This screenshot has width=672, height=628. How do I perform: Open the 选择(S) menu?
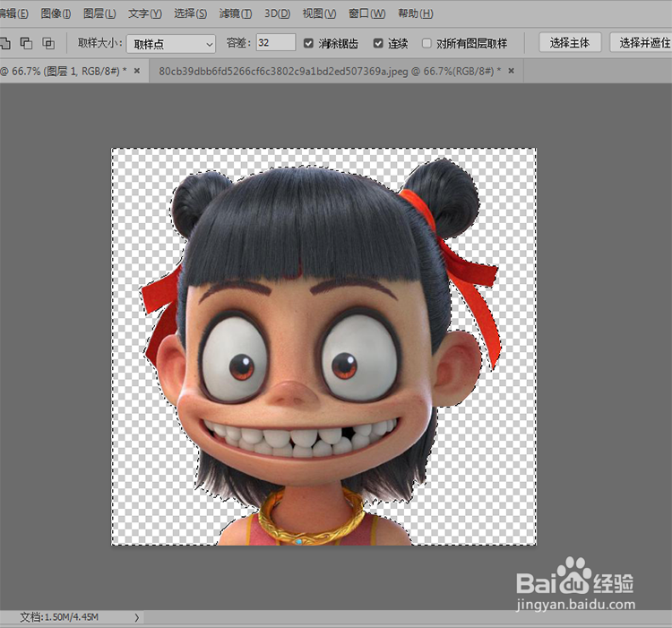tap(190, 13)
